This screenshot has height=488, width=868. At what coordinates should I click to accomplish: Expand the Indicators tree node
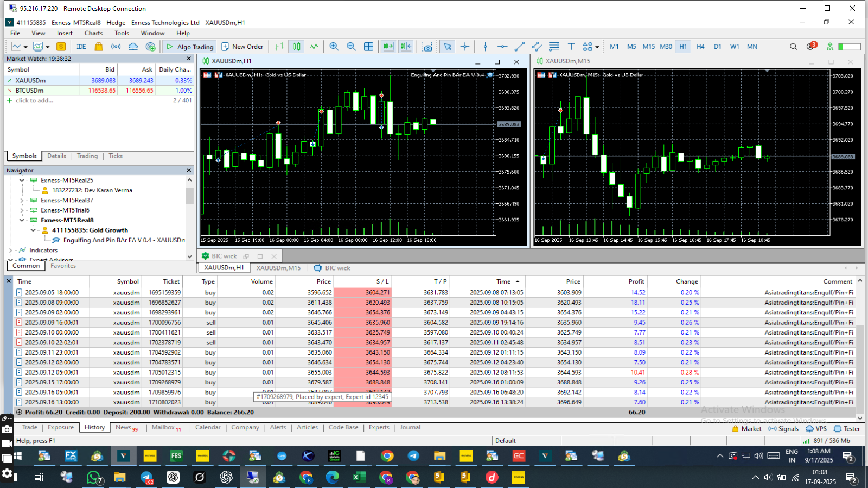[x=10, y=251]
